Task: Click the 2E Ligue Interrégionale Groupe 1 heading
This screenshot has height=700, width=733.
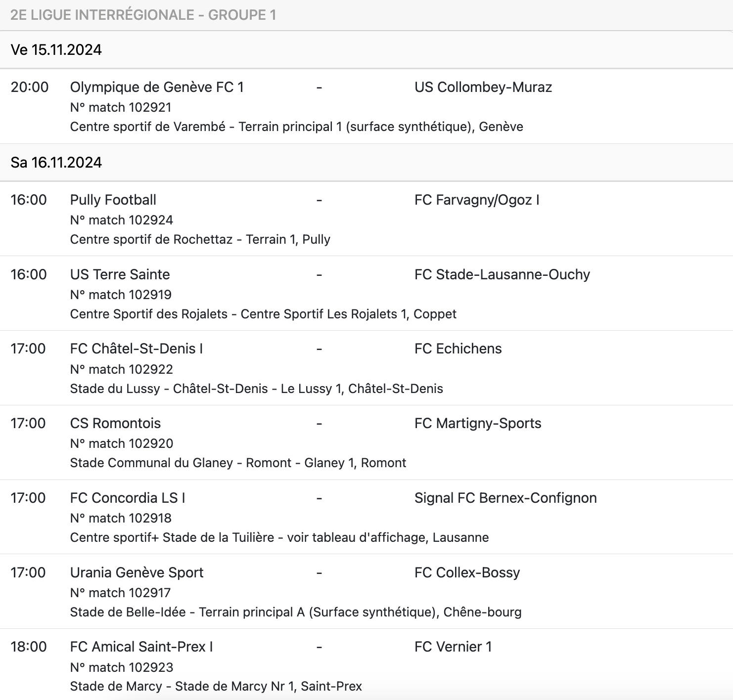Action: click(x=143, y=15)
